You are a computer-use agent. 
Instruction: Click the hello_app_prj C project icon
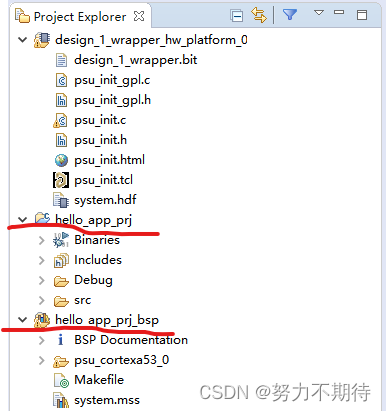(42, 218)
